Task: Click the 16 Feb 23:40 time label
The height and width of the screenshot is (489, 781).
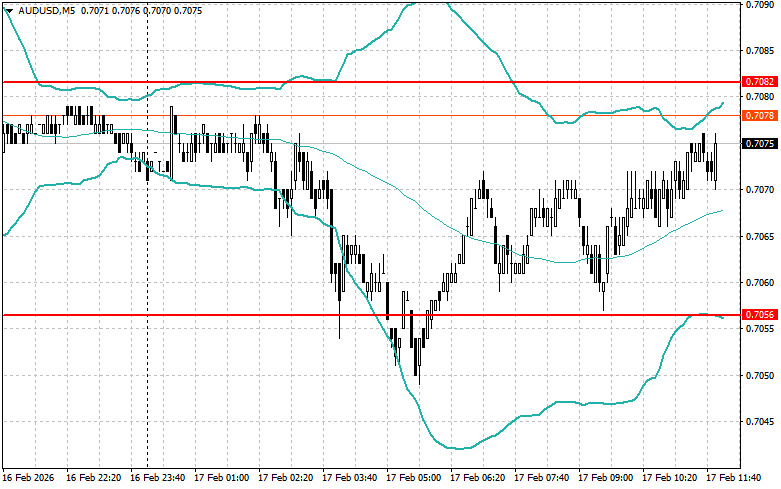Action: pyautogui.click(x=157, y=478)
